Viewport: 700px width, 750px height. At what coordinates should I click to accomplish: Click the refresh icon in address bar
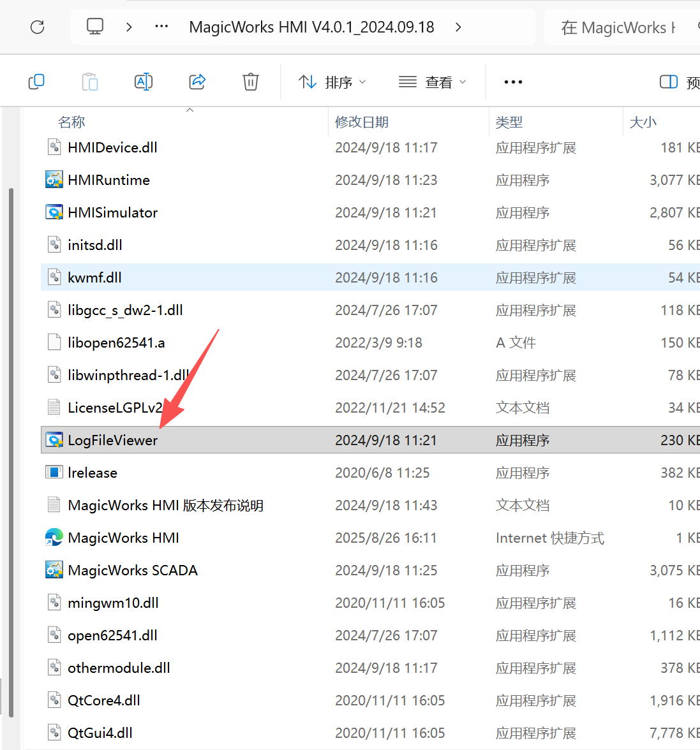pos(37,27)
